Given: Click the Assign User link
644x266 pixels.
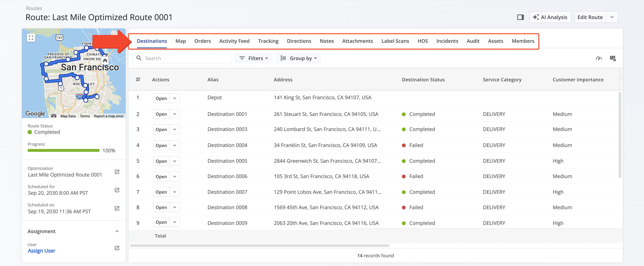Looking at the screenshot, I should (x=42, y=251).
